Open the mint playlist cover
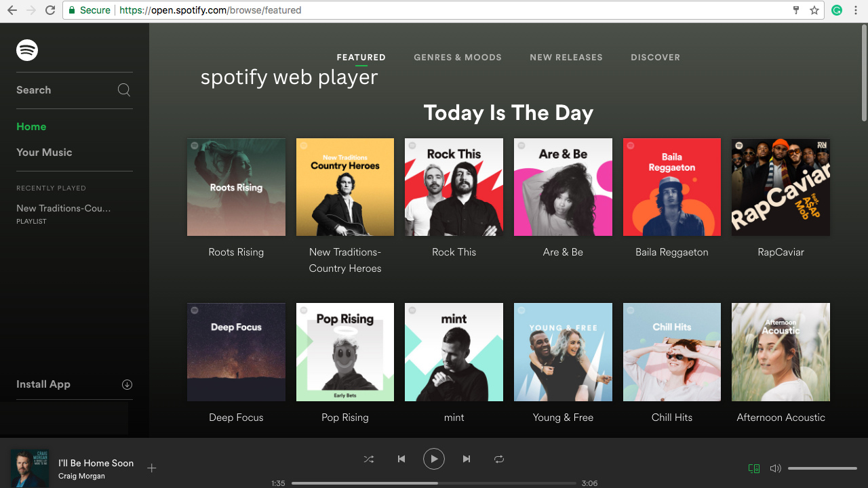868x488 pixels. [454, 352]
